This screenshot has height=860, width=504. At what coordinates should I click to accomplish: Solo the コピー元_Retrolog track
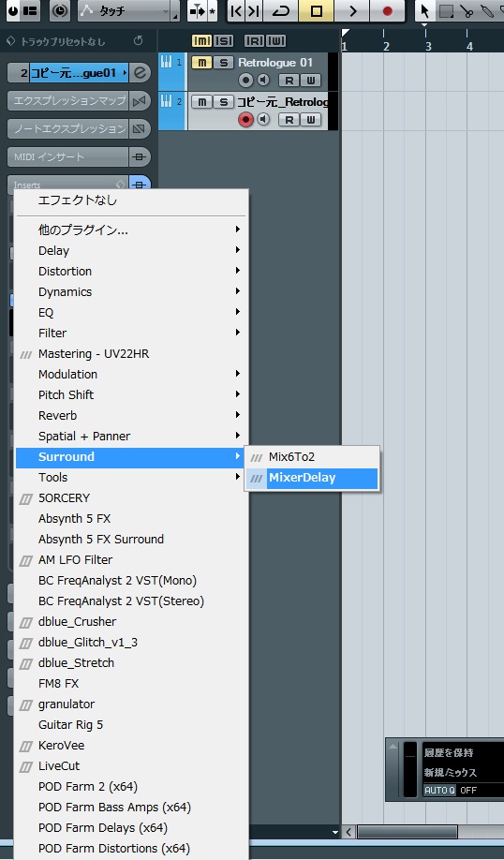pyautogui.click(x=223, y=102)
